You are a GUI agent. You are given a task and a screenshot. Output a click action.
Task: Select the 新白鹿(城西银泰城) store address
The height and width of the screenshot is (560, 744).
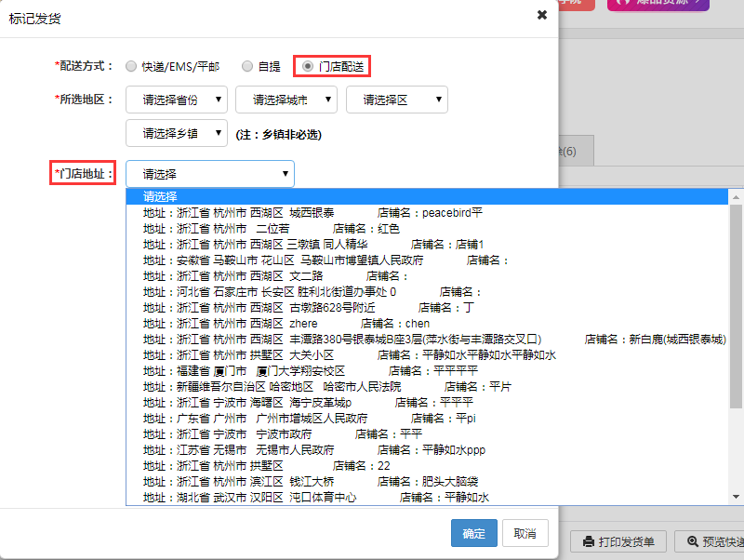pyautogui.click(x=434, y=339)
